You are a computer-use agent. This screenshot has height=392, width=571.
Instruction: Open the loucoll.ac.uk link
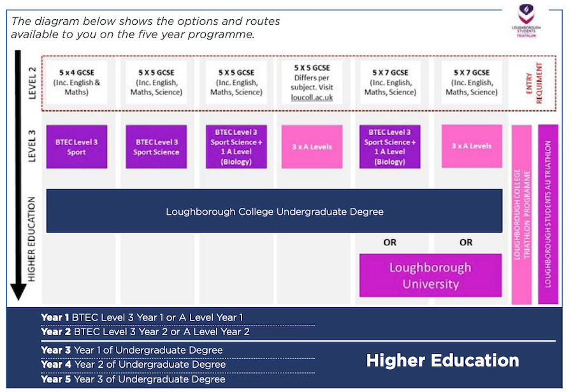(312, 98)
